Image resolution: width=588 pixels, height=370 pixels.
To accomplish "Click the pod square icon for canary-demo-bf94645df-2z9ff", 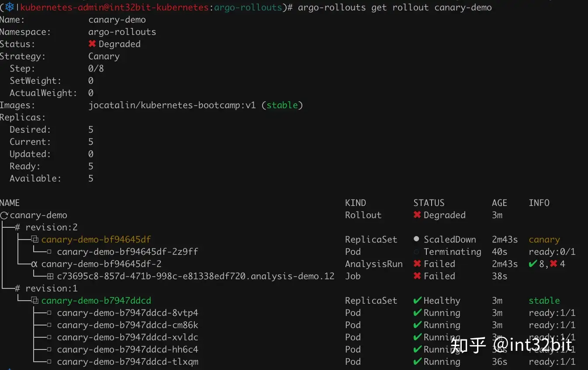I will tap(49, 252).
